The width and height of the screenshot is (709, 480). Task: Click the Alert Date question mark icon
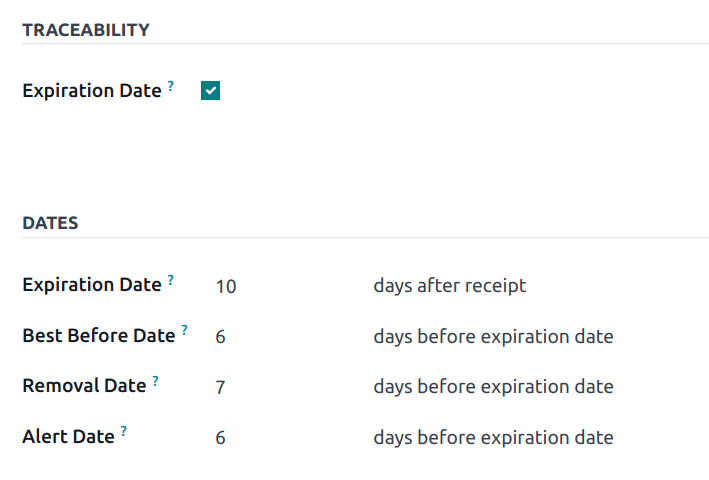click(x=124, y=432)
